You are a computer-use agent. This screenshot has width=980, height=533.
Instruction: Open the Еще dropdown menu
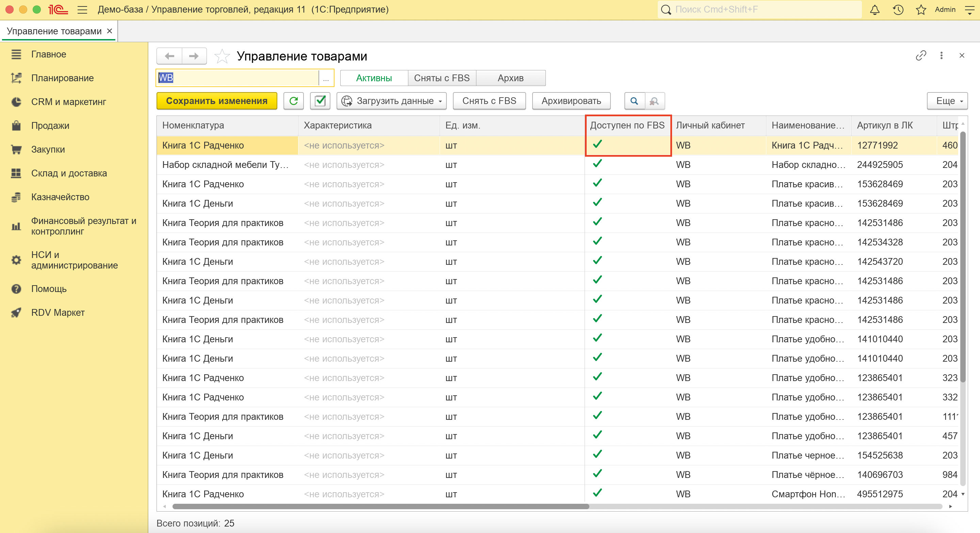point(947,101)
